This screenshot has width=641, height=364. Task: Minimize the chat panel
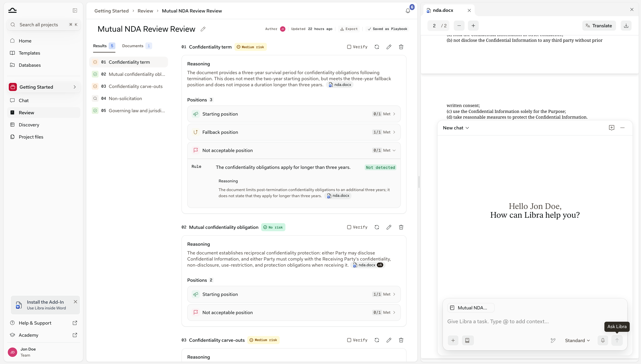[622, 128]
